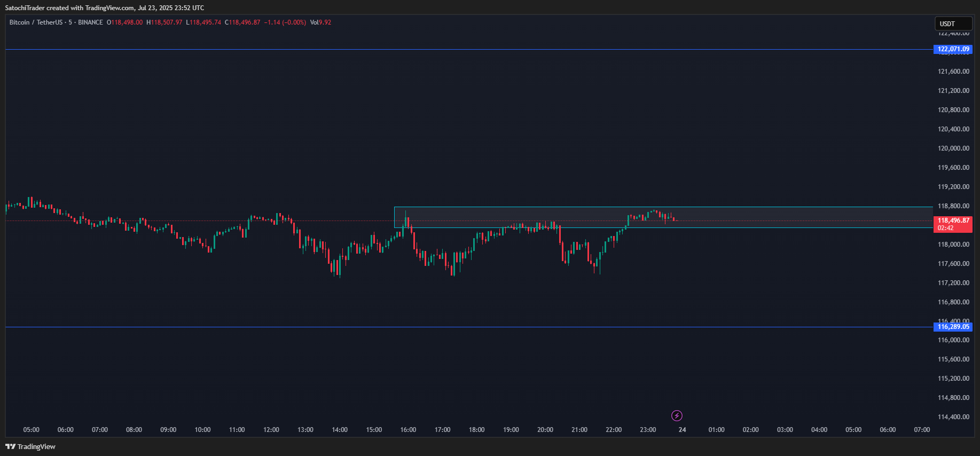This screenshot has height=456, width=980.
Task: Click the 114,800.00 price axis label
Action: click(x=953, y=398)
